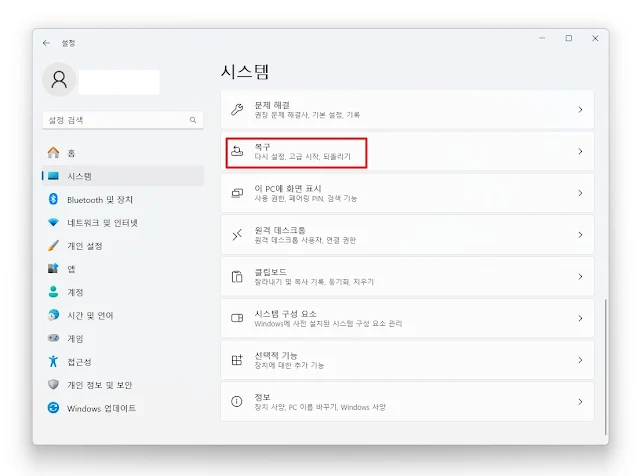Minimize the 설정 window

[542, 38]
